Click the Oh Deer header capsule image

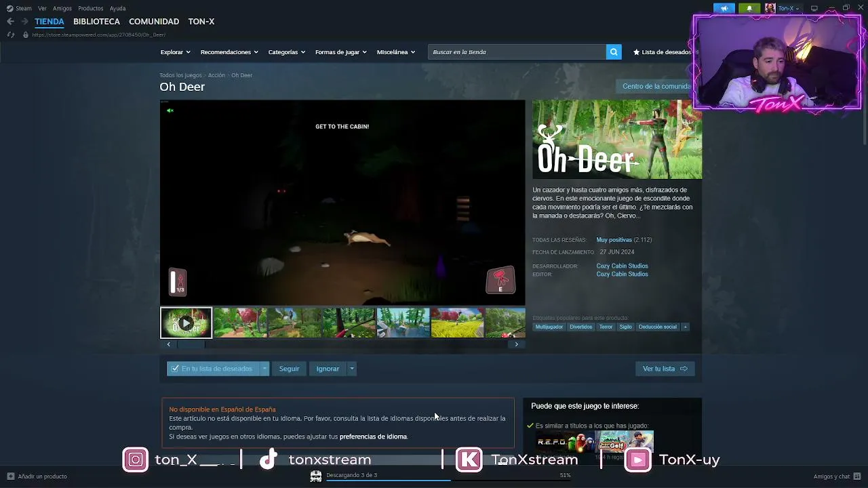coord(617,140)
